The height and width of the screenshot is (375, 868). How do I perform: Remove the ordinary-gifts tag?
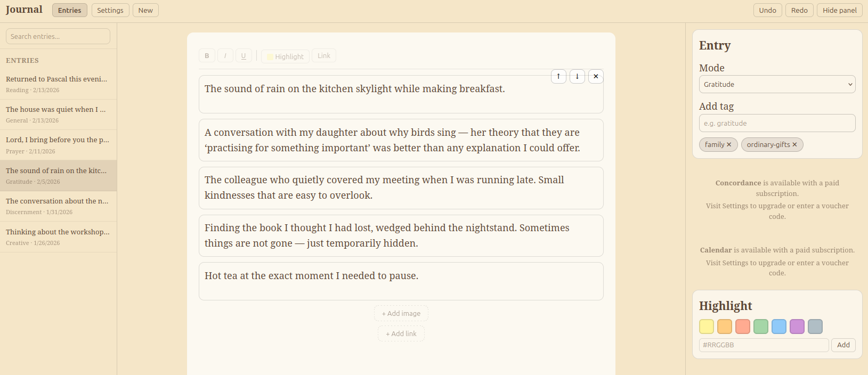(x=794, y=145)
